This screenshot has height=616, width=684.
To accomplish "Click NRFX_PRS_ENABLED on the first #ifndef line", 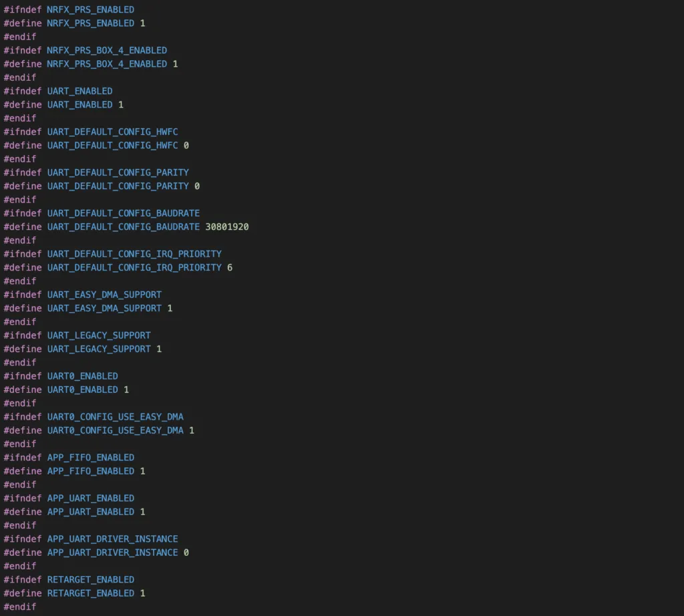I will [90, 10].
